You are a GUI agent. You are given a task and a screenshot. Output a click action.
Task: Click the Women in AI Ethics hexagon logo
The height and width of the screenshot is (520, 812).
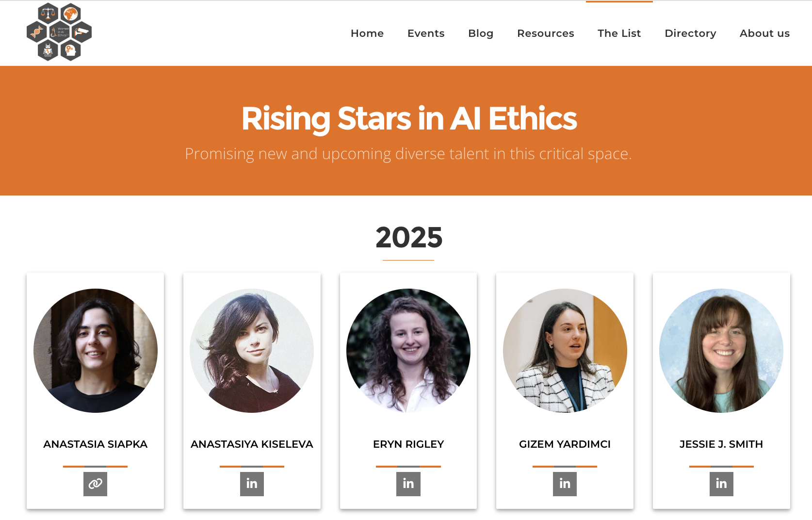click(59, 32)
